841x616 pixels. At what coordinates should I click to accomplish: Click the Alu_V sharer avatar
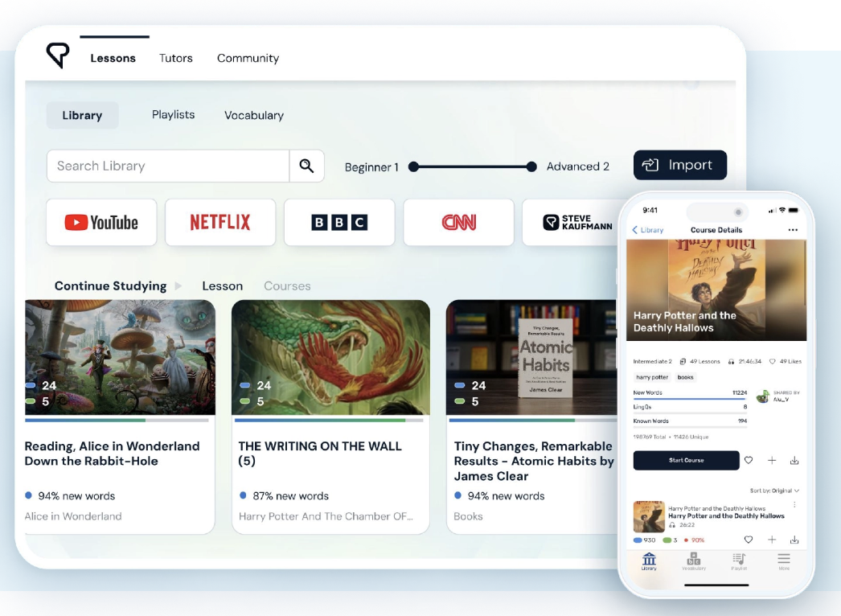coord(763,396)
